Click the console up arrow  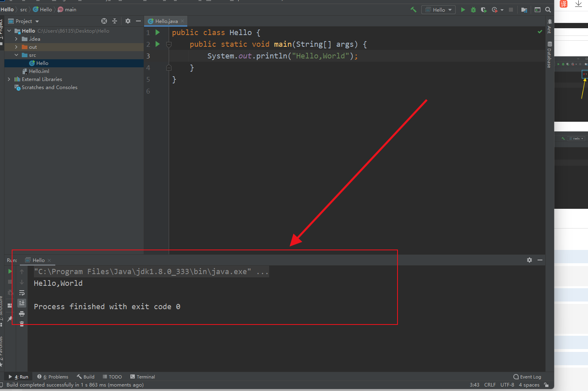pos(22,272)
